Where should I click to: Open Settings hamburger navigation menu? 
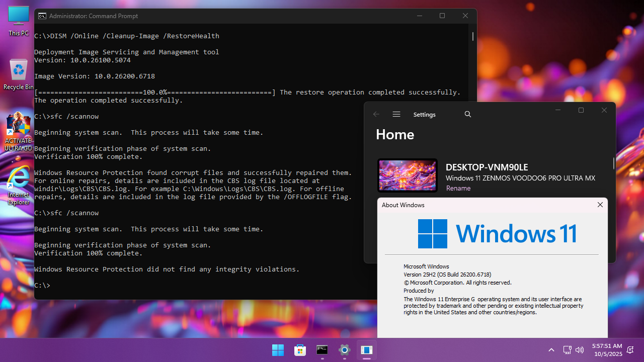(x=396, y=114)
